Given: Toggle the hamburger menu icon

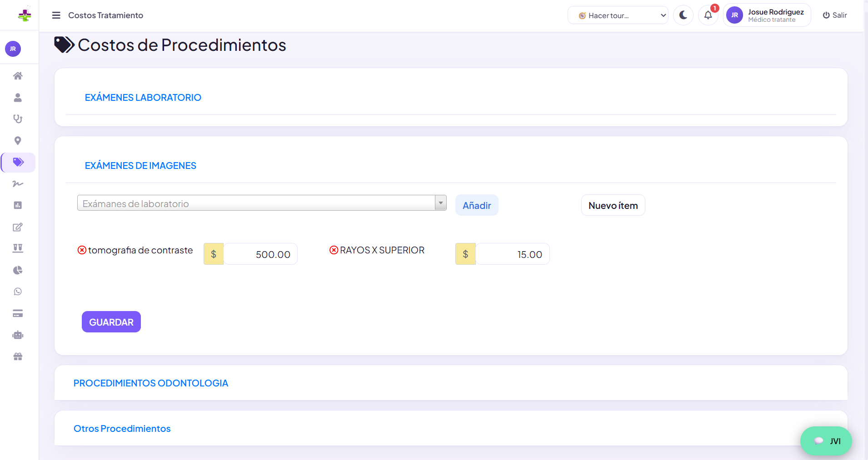Looking at the screenshot, I should pos(56,15).
